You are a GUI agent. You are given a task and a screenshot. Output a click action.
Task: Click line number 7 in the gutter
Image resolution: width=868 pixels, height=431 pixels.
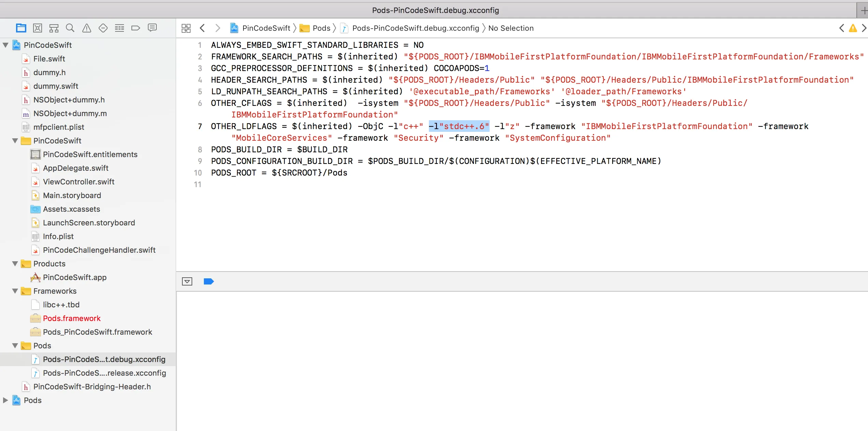(200, 126)
